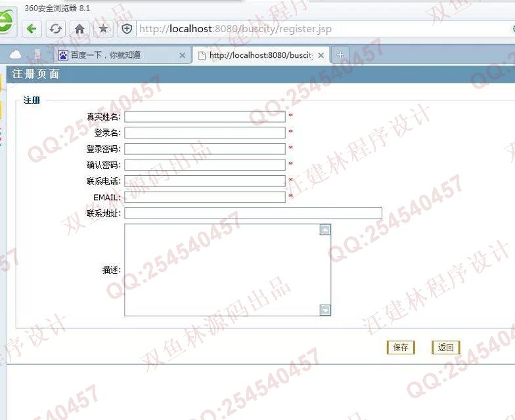
Task: Focus the 登录名 input field
Action: click(205, 133)
